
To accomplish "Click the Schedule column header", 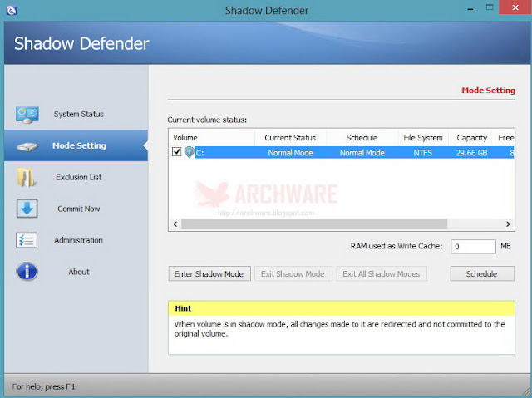I will pos(362,138).
